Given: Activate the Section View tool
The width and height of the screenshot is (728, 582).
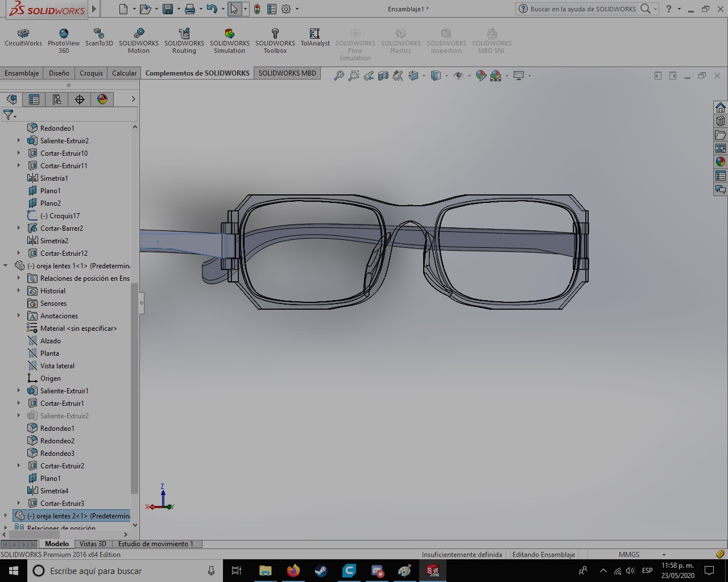Looking at the screenshot, I should (383, 76).
